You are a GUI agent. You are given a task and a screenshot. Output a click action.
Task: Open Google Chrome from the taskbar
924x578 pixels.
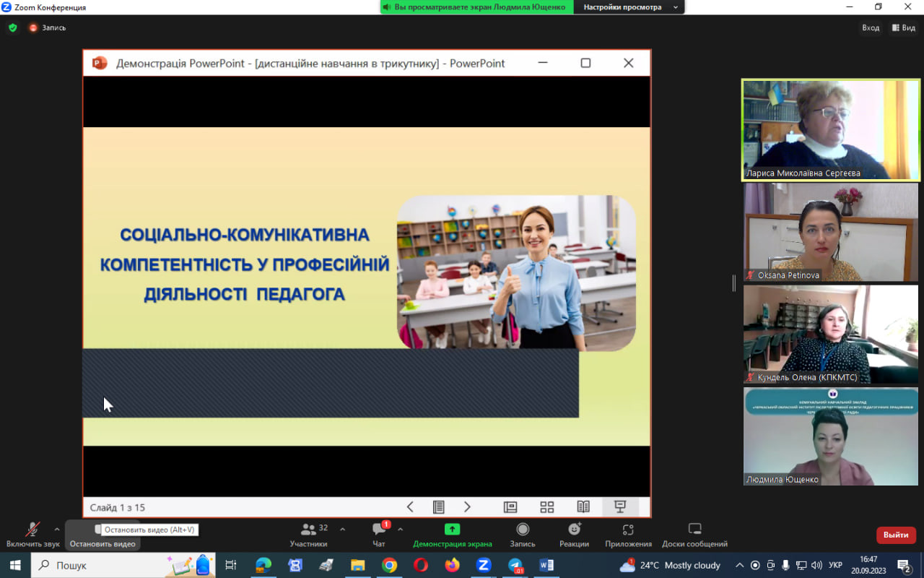tap(389, 565)
